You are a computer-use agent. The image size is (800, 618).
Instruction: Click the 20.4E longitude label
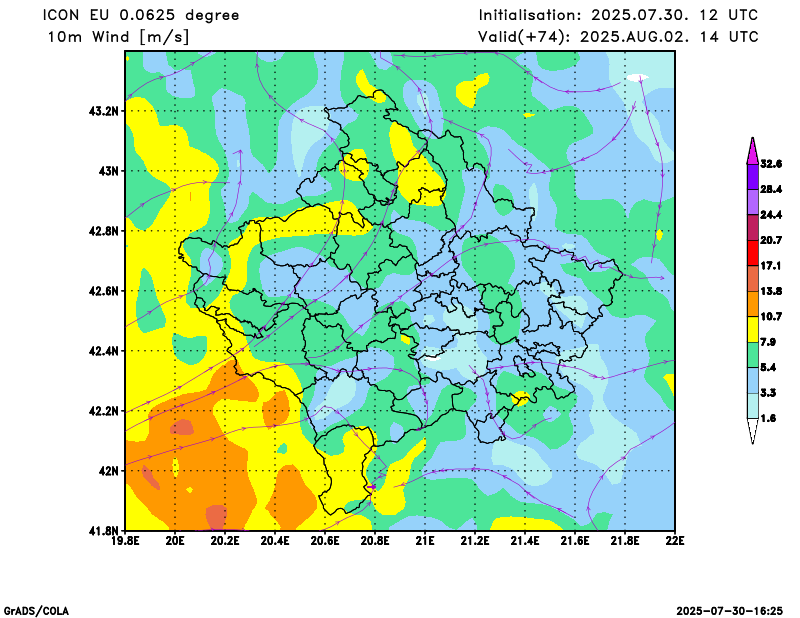coord(276,540)
